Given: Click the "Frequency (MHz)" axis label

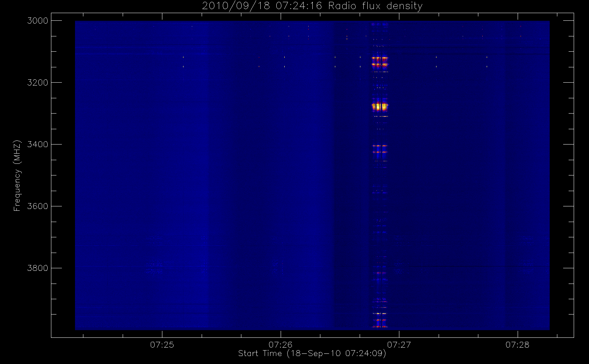Looking at the screenshot, I should pos(17,175).
